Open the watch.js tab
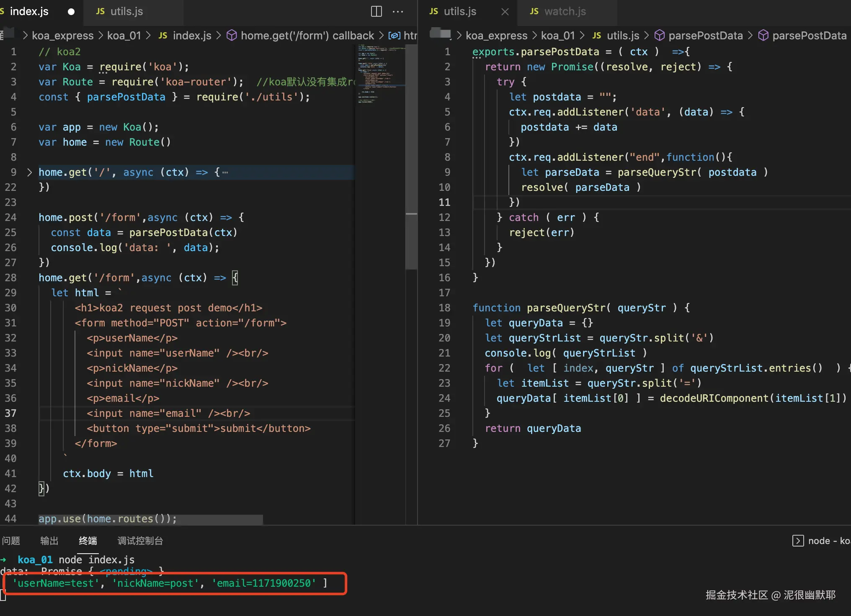Viewport: 851px width, 616px height. pos(565,11)
